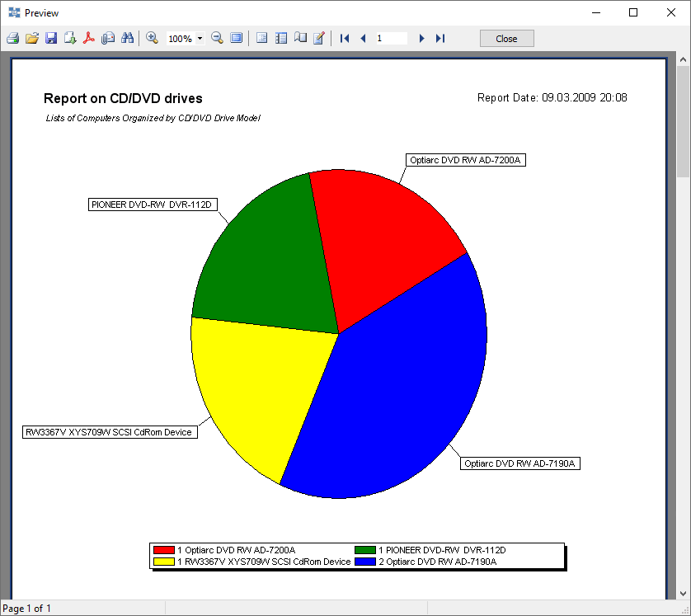Zoom out with magnifier minus icon
Image resolution: width=691 pixels, height=616 pixels.
pyautogui.click(x=217, y=38)
